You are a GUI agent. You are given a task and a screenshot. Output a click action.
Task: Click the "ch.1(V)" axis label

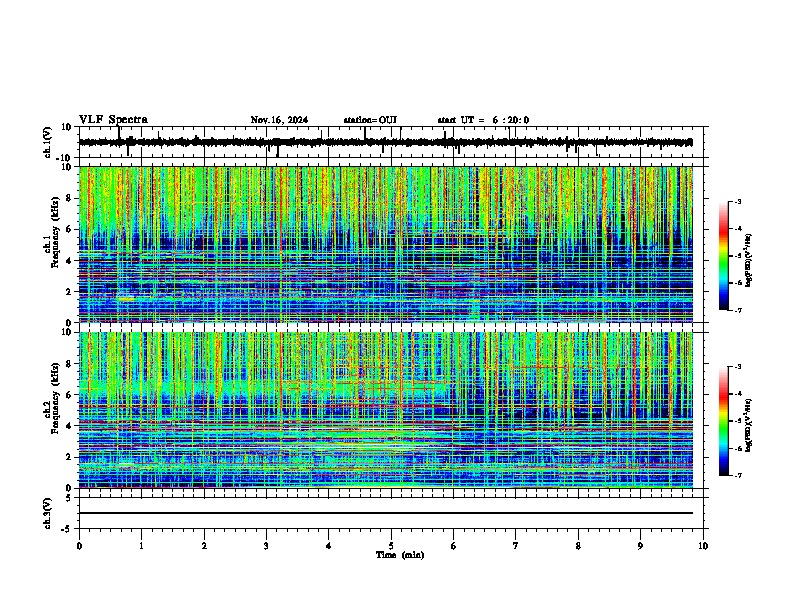[x=49, y=142]
